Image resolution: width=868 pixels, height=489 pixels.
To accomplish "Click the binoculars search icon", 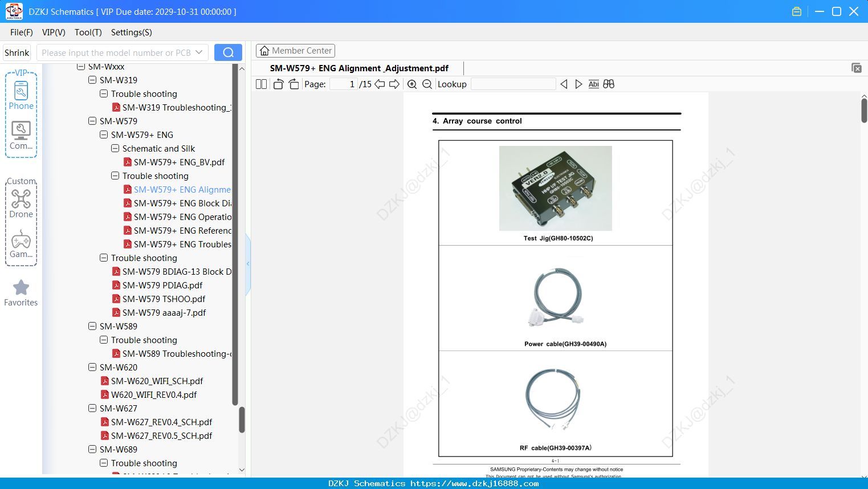I will pos(609,84).
